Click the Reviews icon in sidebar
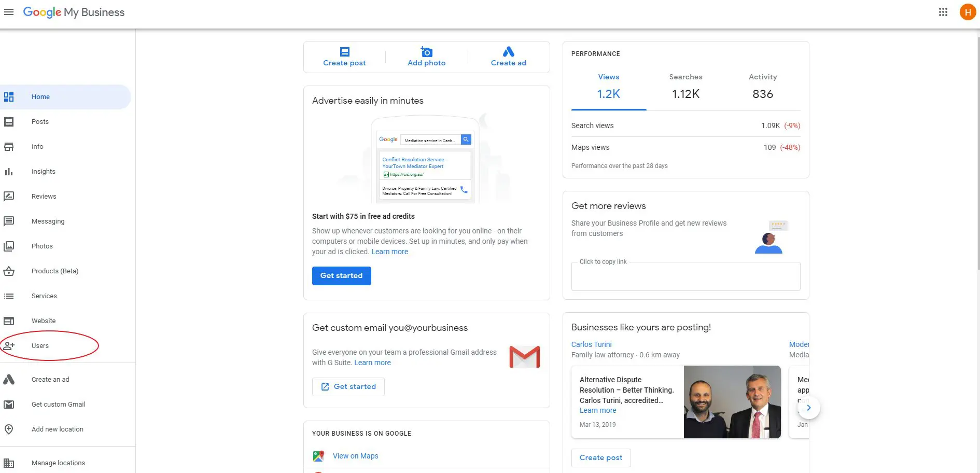 (9, 197)
